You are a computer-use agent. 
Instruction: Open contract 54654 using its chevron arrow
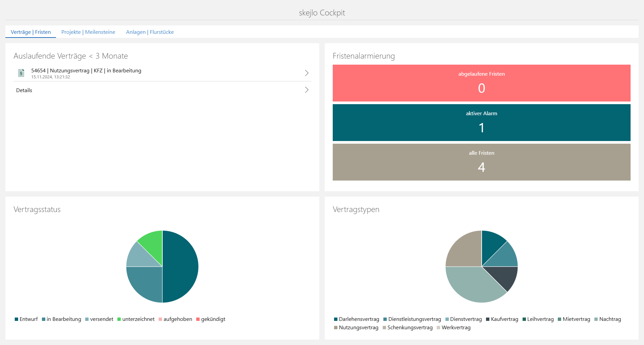point(306,73)
